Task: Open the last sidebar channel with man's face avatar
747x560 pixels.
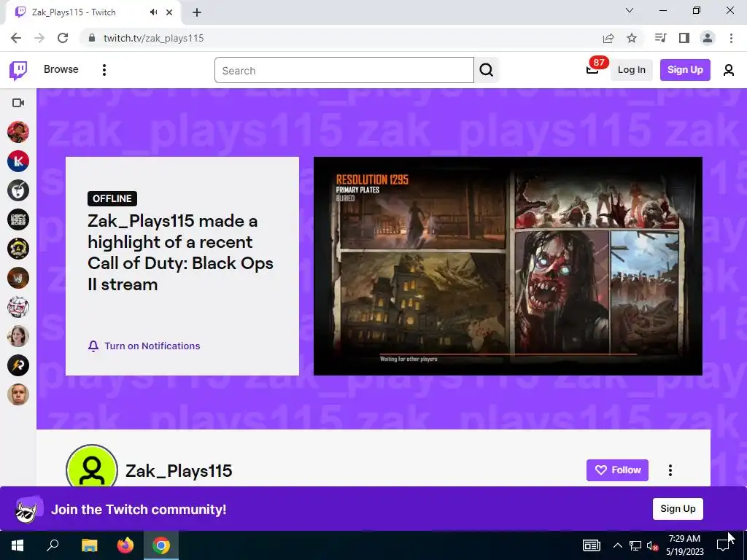Action: click(18, 394)
